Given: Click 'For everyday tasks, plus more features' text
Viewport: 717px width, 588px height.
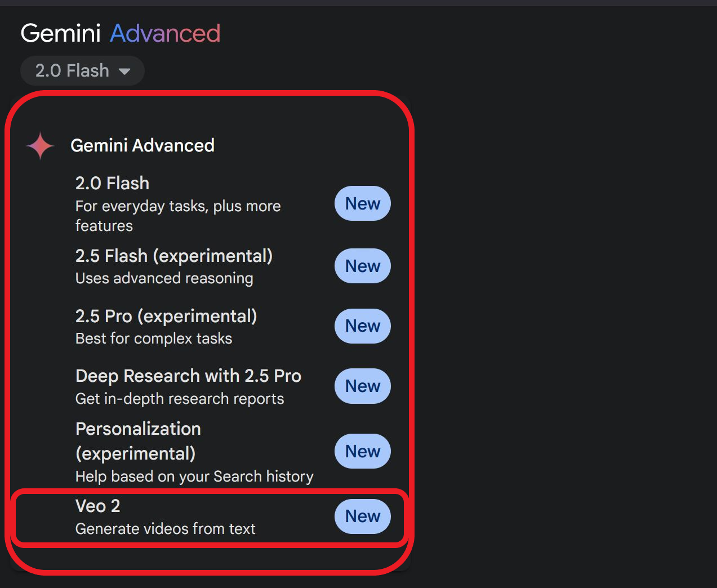Looking at the screenshot, I should pyautogui.click(x=178, y=216).
